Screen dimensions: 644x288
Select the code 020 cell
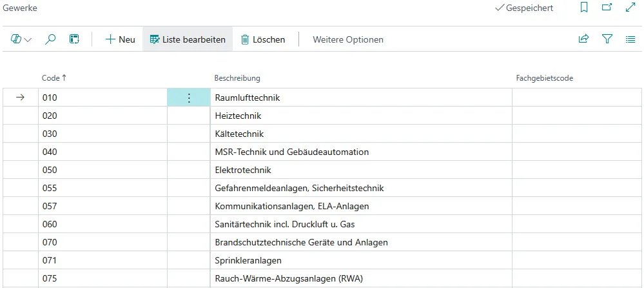(102, 116)
